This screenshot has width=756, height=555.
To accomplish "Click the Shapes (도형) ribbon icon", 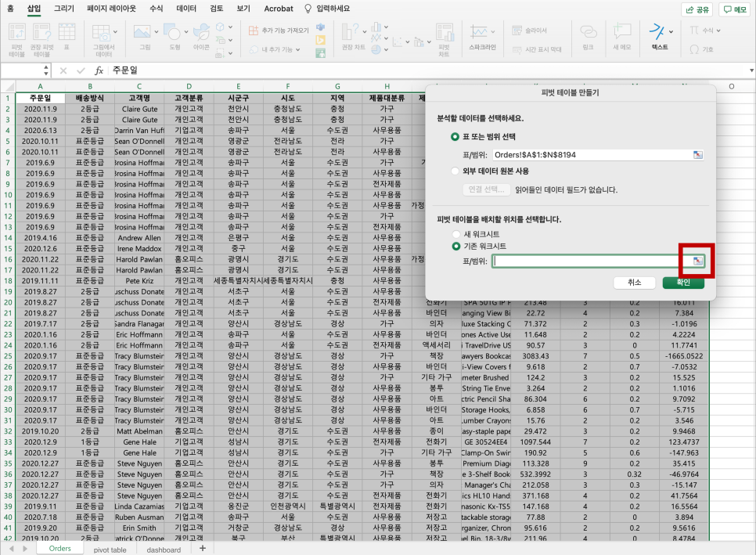I will 172,32.
